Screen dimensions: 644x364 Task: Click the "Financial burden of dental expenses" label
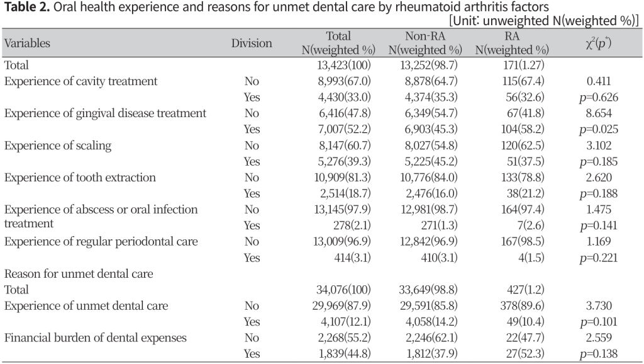coord(95,338)
